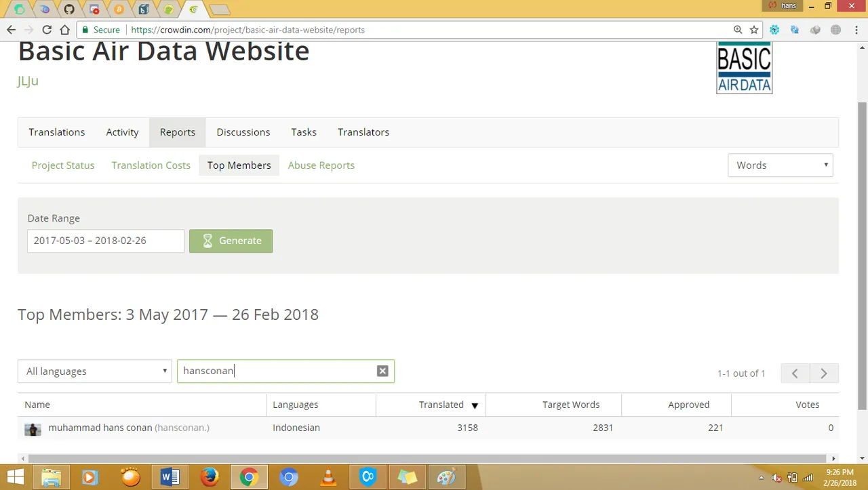Open the Activity tab

pyautogui.click(x=122, y=132)
